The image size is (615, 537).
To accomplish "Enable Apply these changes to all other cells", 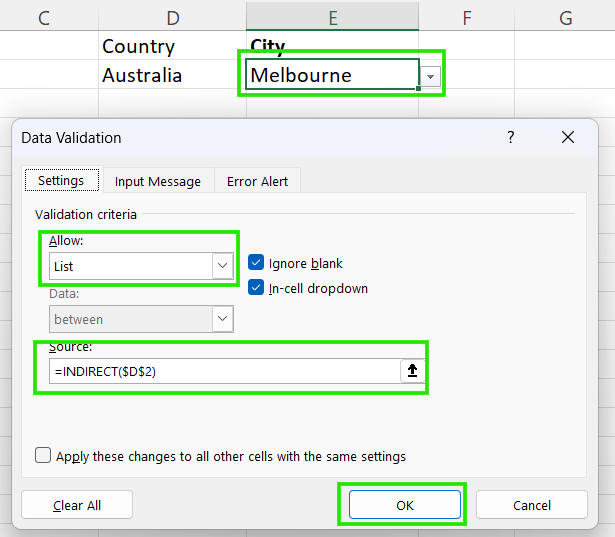I will 43,456.
